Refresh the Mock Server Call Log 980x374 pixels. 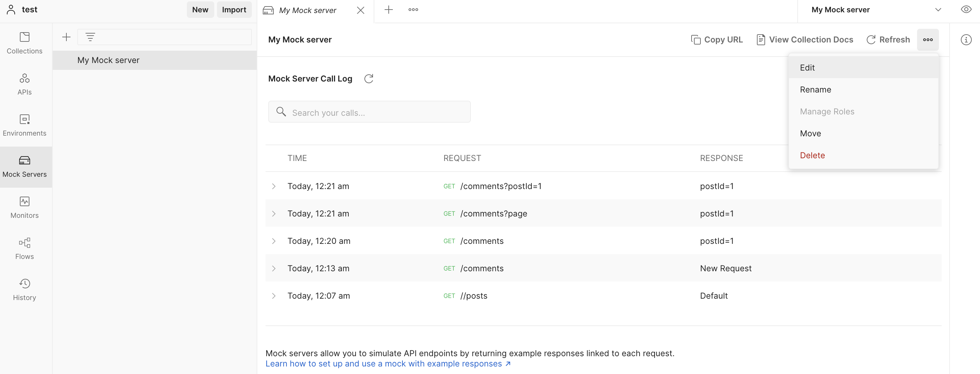coord(368,78)
